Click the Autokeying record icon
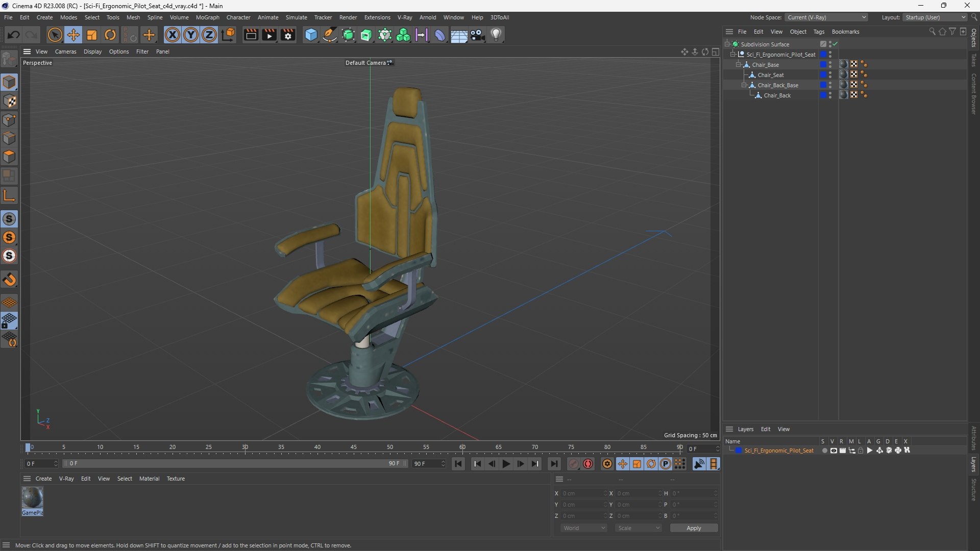980x551 pixels. click(588, 464)
